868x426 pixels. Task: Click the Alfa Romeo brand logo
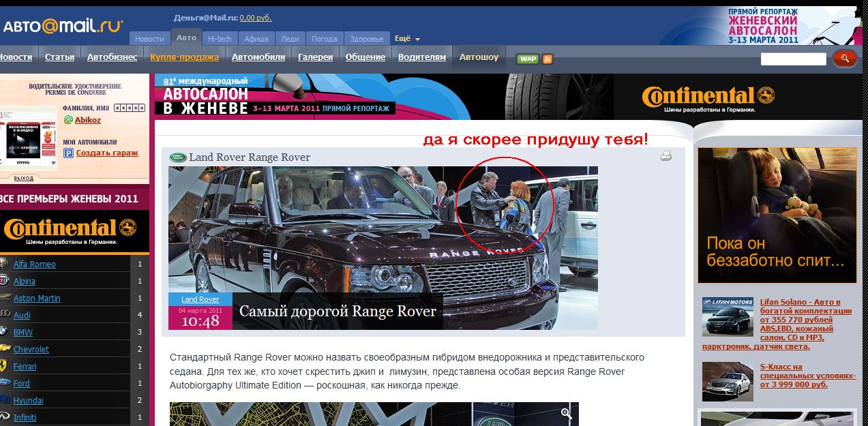click(4, 264)
